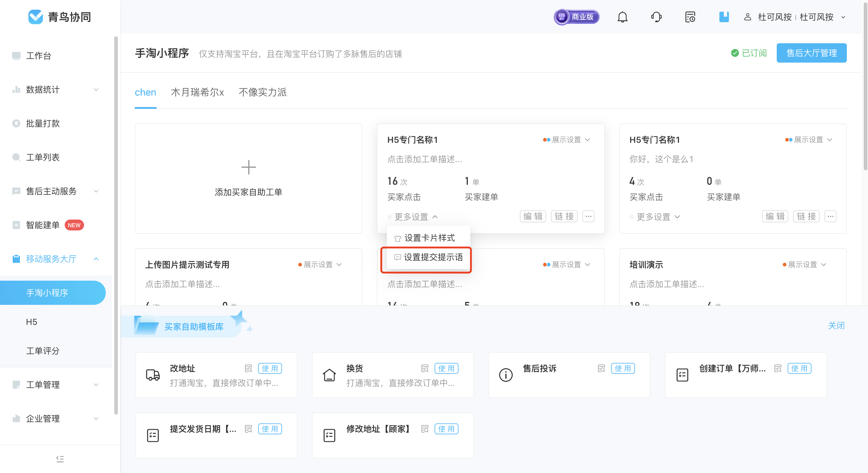This screenshot has width=868, height=473.
Task: Click 使用 for 提交发货日期 template
Action: coord(270,429)
